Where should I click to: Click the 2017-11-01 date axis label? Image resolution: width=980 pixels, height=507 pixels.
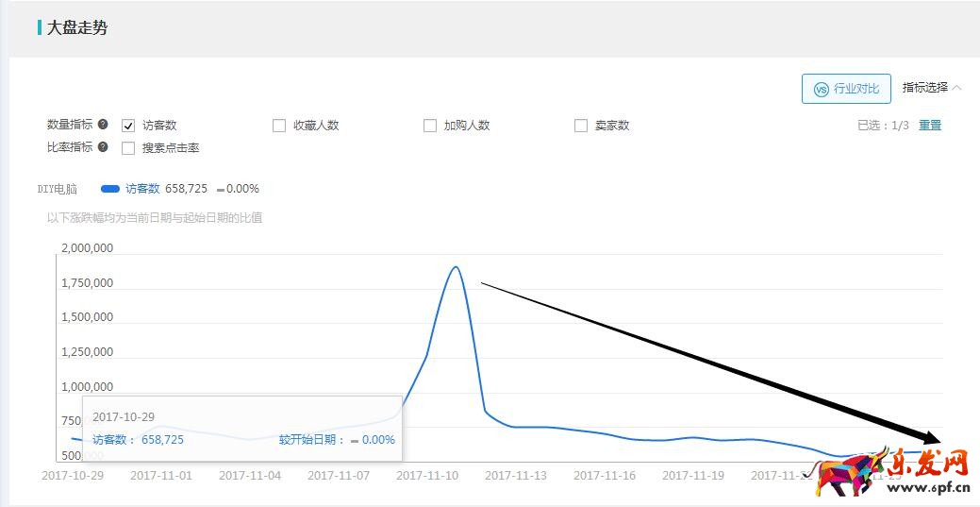tap(161, 476)
